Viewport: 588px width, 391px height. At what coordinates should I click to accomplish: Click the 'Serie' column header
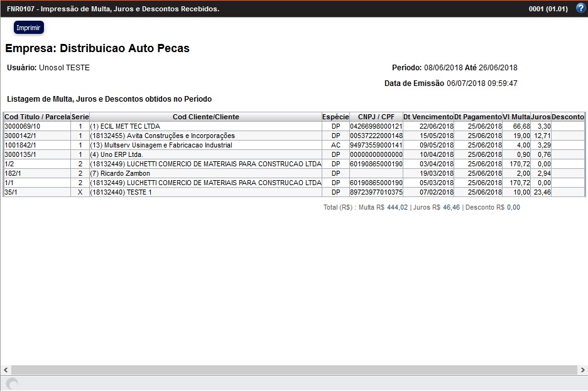coord(80,117)
